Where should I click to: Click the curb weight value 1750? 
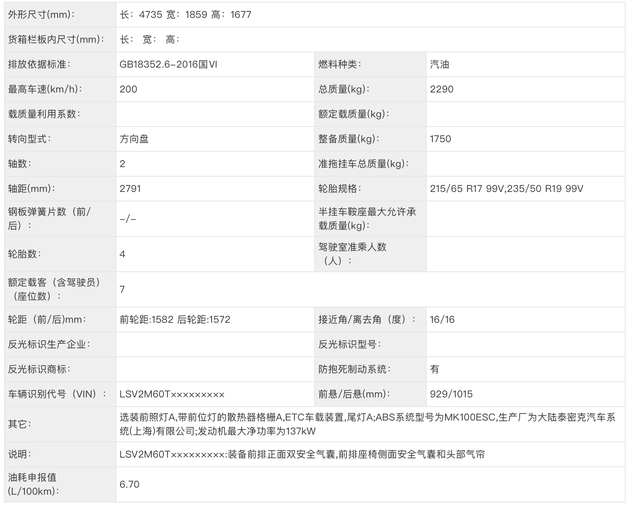tap(441, 138)
